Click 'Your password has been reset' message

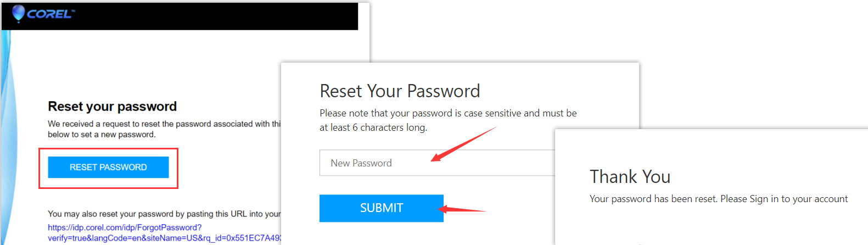point(653,199)
